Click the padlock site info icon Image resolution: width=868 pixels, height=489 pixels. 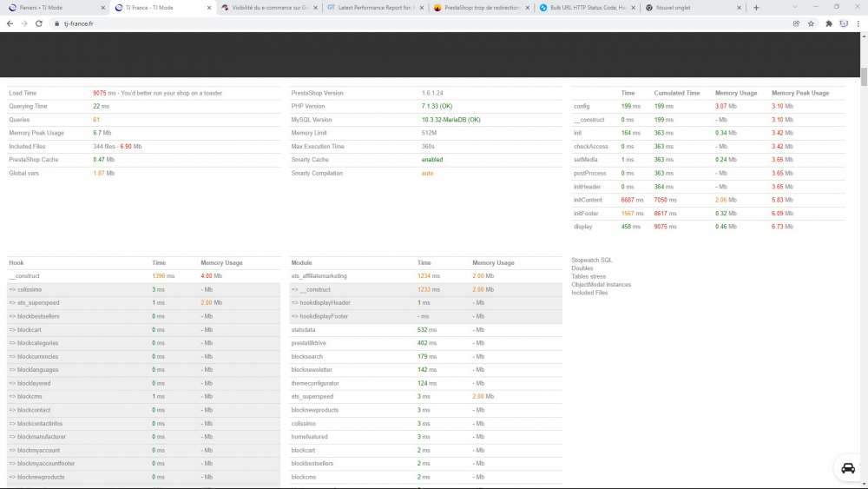tap(56, 23)
